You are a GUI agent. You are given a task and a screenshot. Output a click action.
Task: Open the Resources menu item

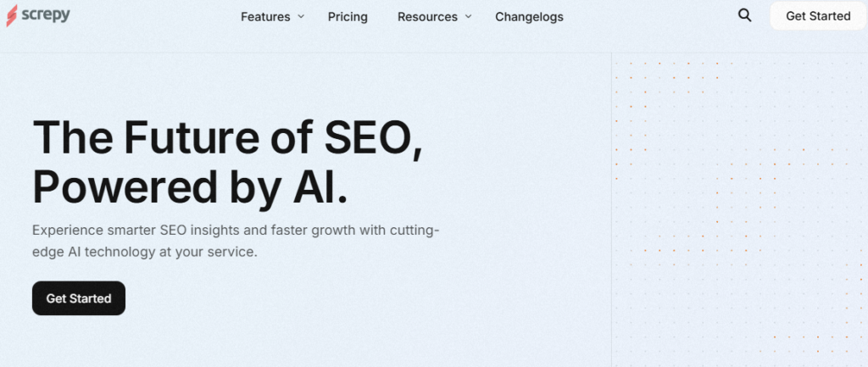[427, 17]
